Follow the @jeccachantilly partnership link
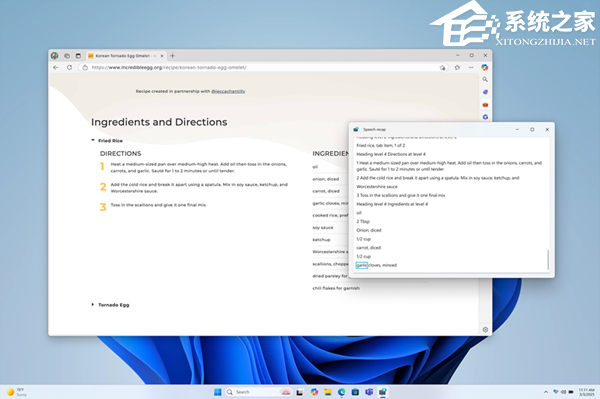This screenshot has width=600, height=399. point(228,91)
